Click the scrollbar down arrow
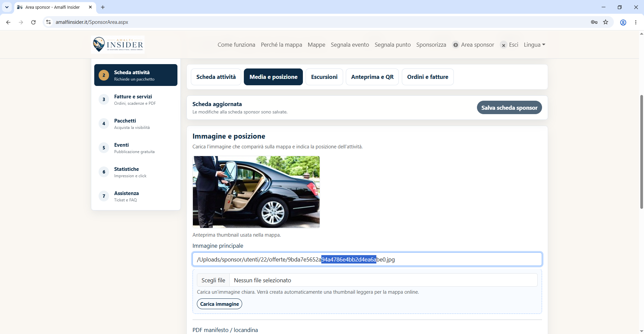The height and width of the screenshot is (334, 644). point(641,331)
